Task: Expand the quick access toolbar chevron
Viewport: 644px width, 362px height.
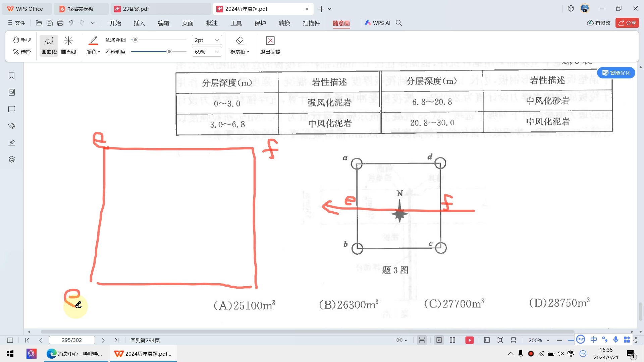Action: click(93, 23)
